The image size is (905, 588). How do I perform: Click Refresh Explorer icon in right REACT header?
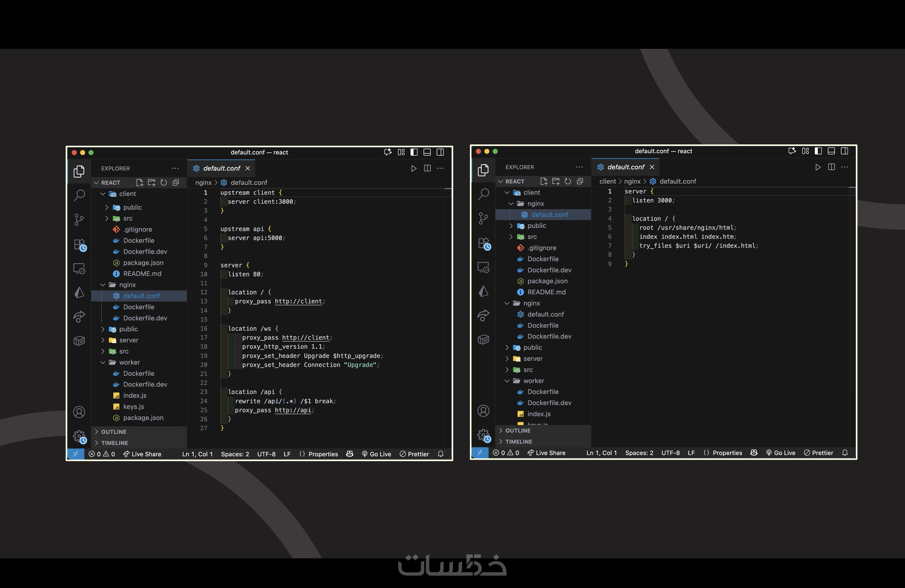point(568,181)
